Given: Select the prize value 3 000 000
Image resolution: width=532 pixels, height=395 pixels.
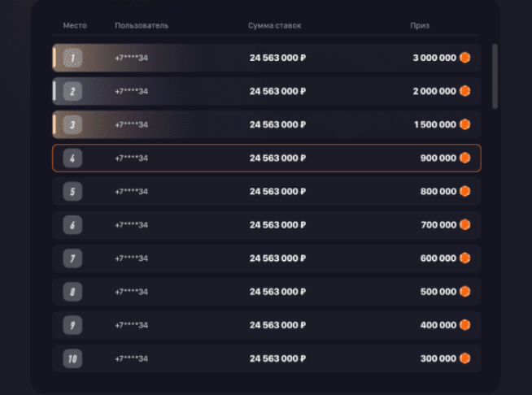Looking at the screenshot, I should 434,58.
